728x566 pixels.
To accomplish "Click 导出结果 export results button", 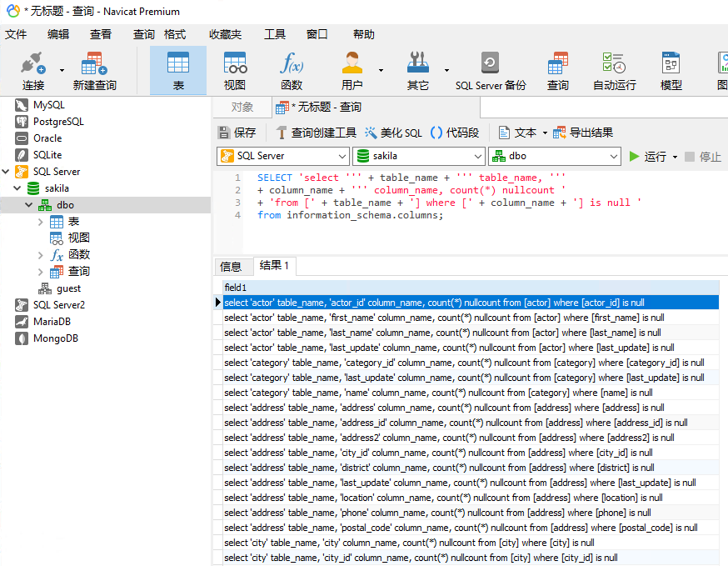I will 583,133.
